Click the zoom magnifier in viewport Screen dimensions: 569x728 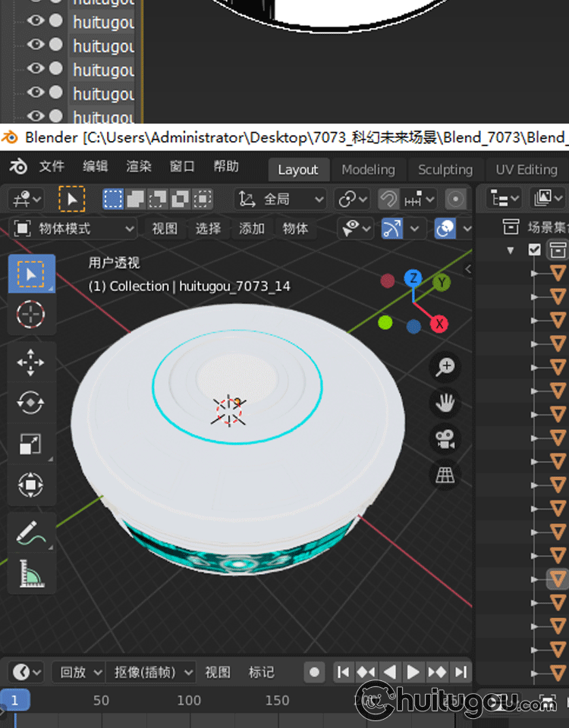coord(445,367)
